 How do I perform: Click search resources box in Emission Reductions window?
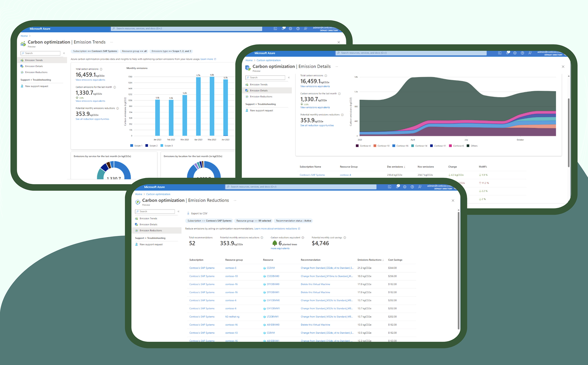click(301, 187)
